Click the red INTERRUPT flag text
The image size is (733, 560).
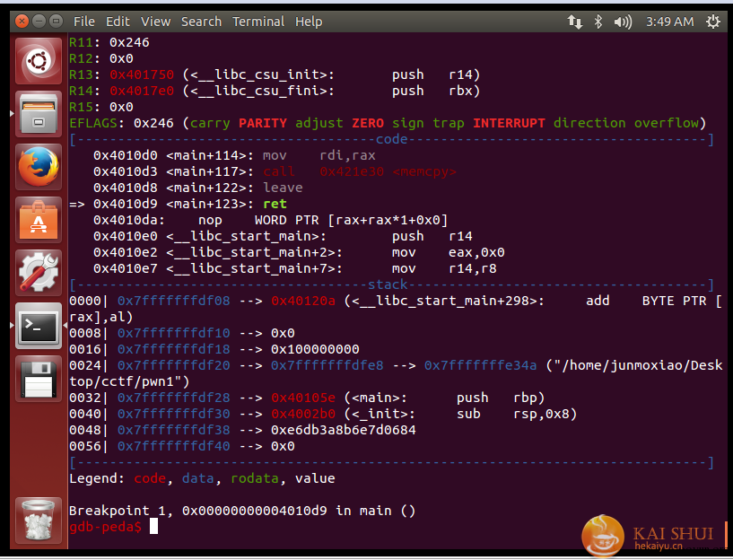pyautogui.click(x=509, y=123)
